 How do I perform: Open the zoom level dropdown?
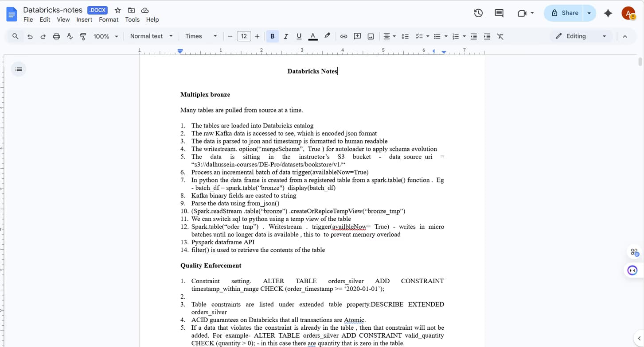pyautogui.click(x=105, y=36)
